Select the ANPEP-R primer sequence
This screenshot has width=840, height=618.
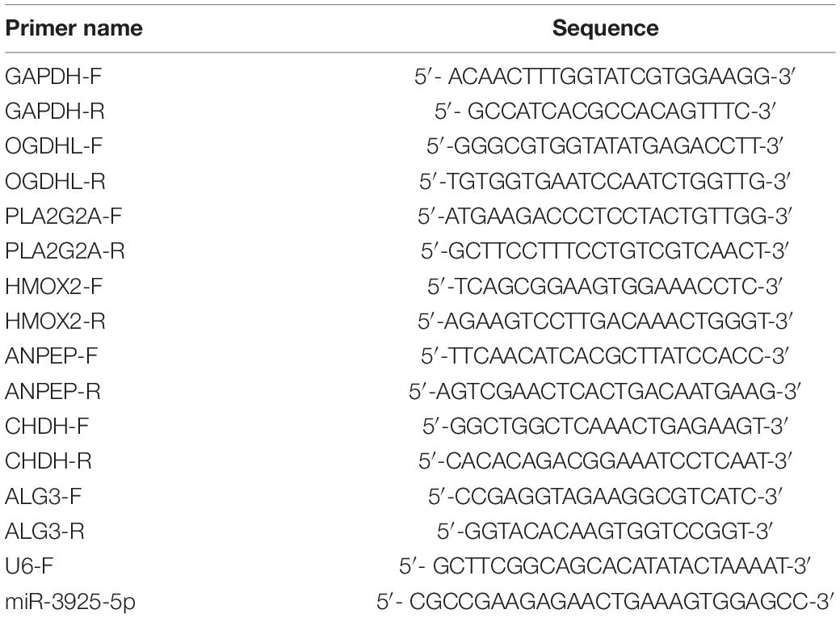point(605,392)
